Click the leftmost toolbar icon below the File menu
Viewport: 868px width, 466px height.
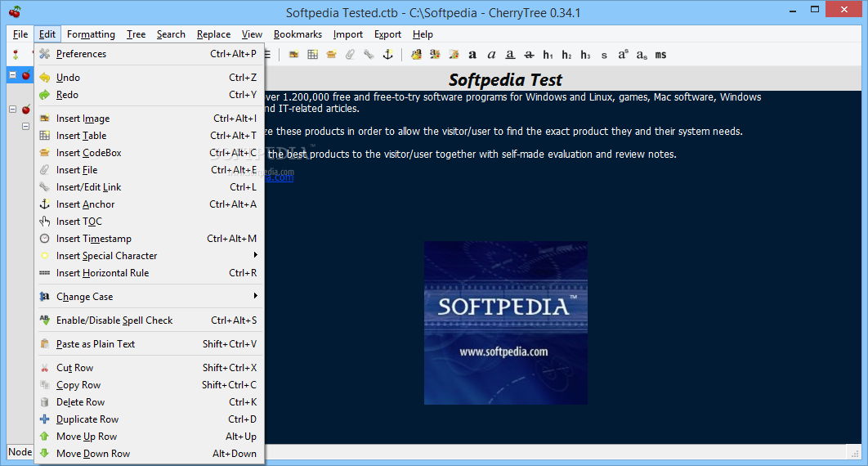point(16,54)
